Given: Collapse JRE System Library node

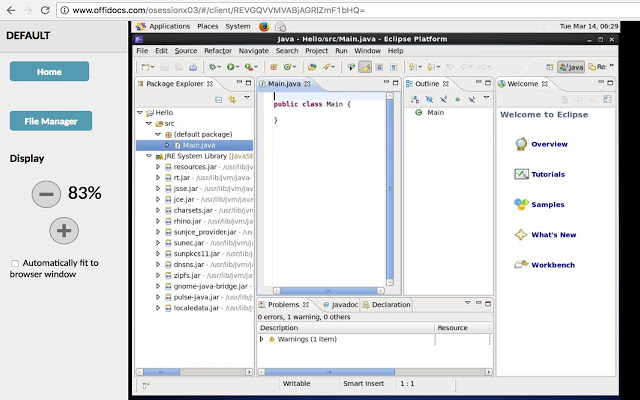Looking at the screenshot, I should click(149, 156).
